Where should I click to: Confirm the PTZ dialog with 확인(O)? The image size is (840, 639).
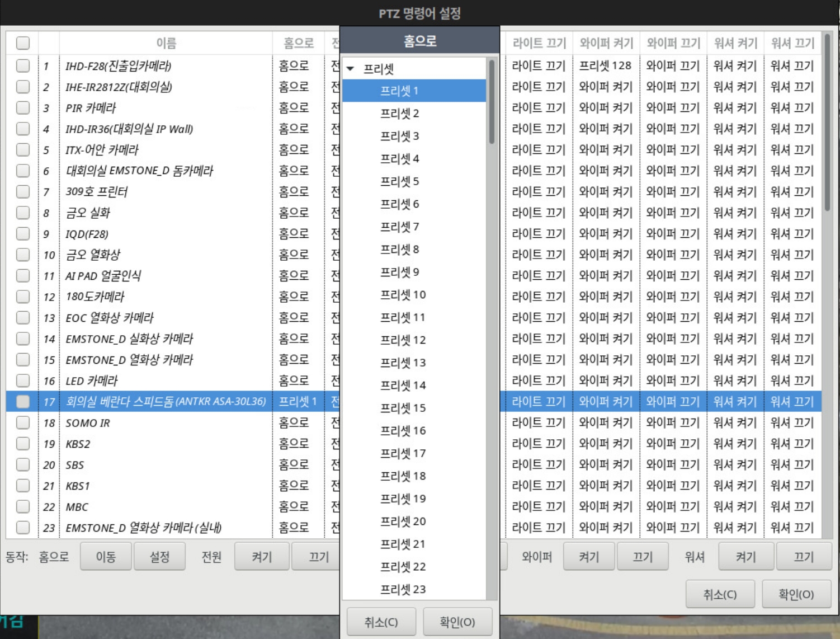pos(796,594)
